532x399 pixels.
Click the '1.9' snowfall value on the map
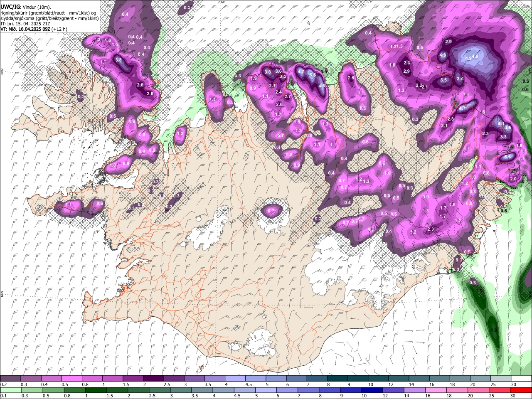[x=254, y=79]
